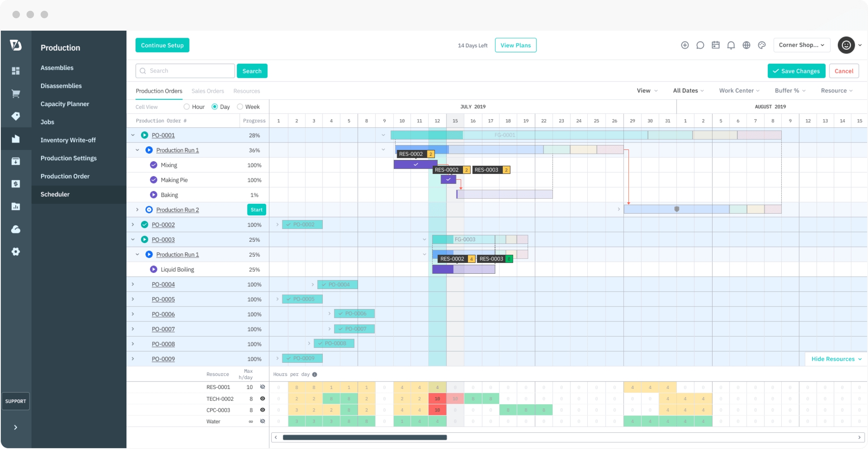
Task: Click the horizontal timeline scrollbar thumb
Action: pos(365,437)
